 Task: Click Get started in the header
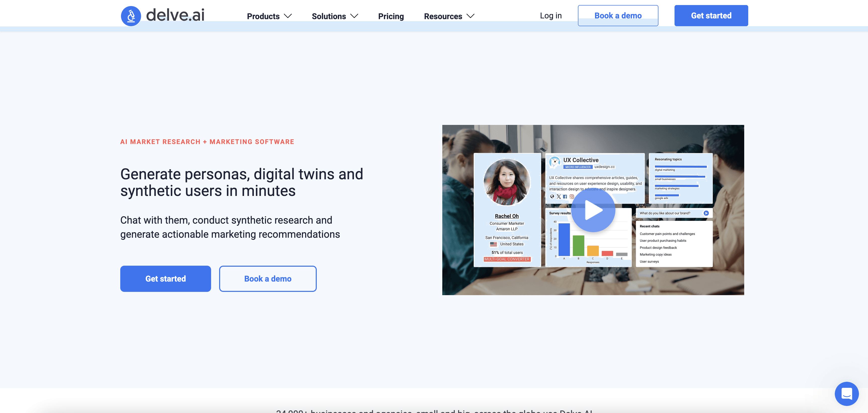[711, 16]
